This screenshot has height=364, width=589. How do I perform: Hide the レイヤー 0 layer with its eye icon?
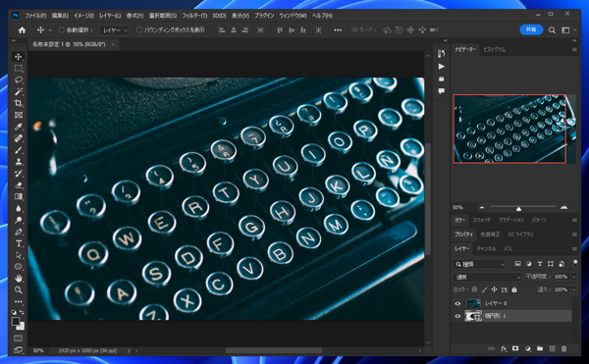(x=457, y=303)
